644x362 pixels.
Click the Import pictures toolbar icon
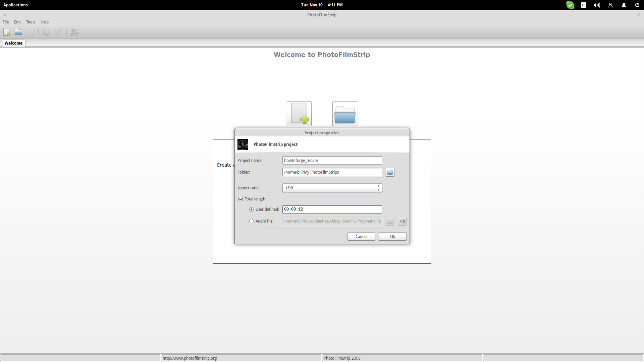click(47, 32)
